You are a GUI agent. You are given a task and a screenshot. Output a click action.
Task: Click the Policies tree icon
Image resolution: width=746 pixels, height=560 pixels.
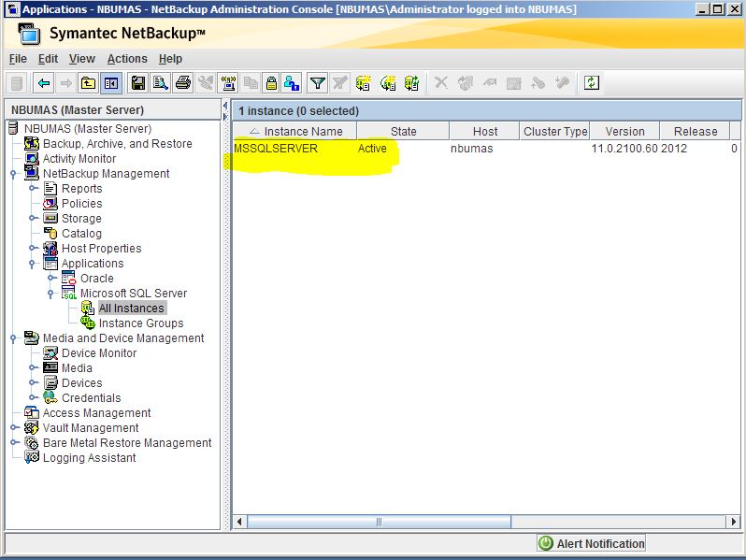(x=50, y=204)
